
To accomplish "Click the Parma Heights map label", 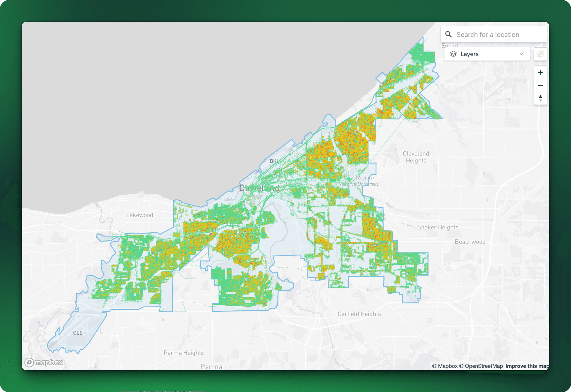I will [x=183, y=353].
